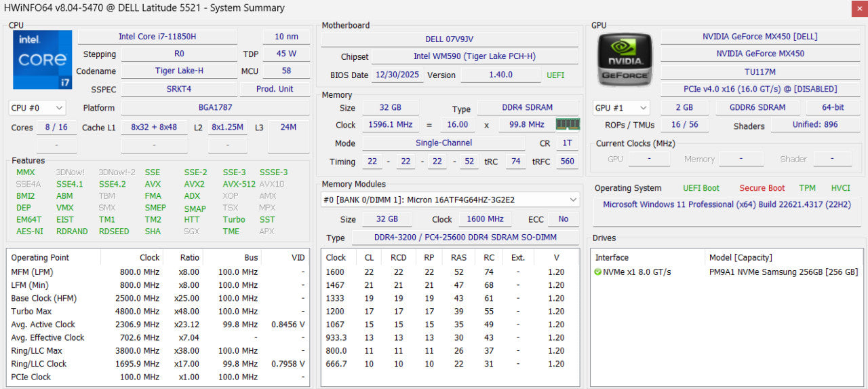
Task: Click the CR value 1T
Action: coord(567,143)
